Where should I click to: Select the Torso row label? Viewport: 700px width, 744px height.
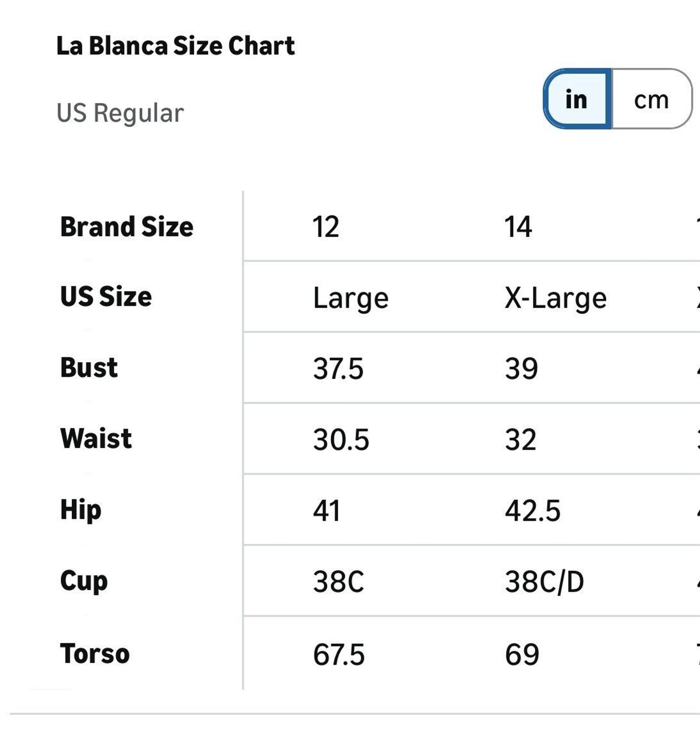pos(94,653)
